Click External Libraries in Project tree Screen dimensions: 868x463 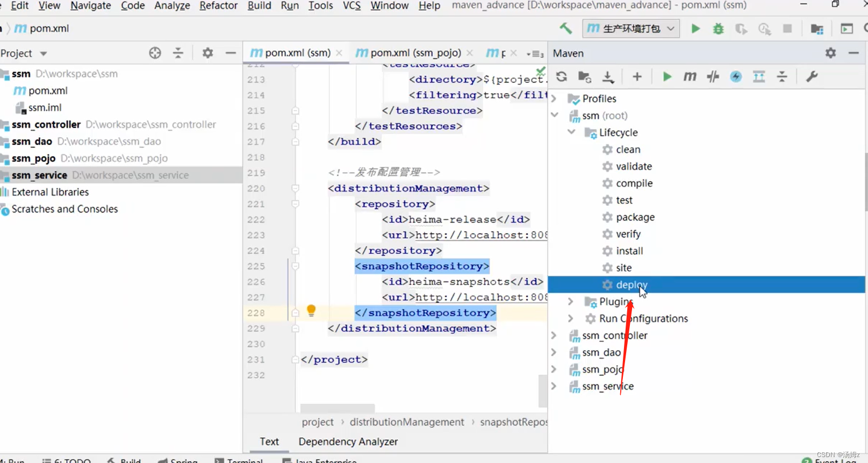pos(50,192)
